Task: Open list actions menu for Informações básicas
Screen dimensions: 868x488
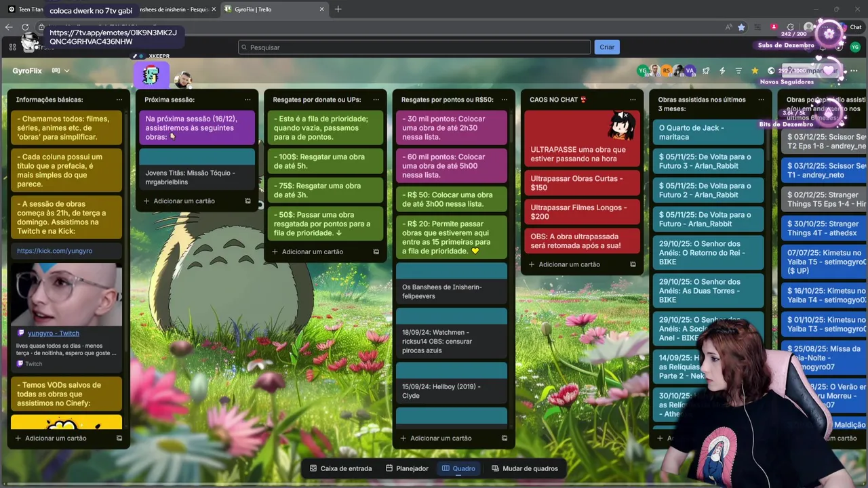Action: pyautogui.click(x=119, y=100)
